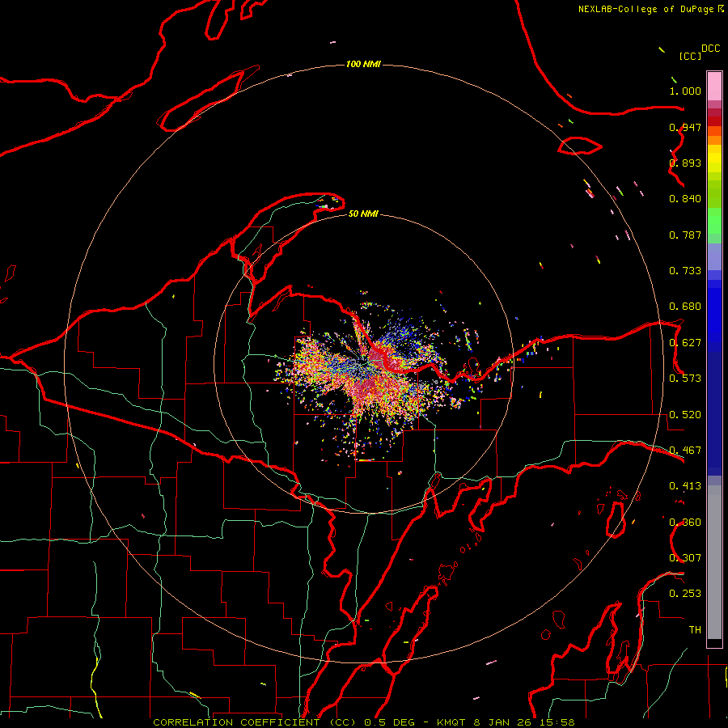Viewport: 728px width, 728px height.
Task: Click the TH threshold label
Action: [695, 629]
